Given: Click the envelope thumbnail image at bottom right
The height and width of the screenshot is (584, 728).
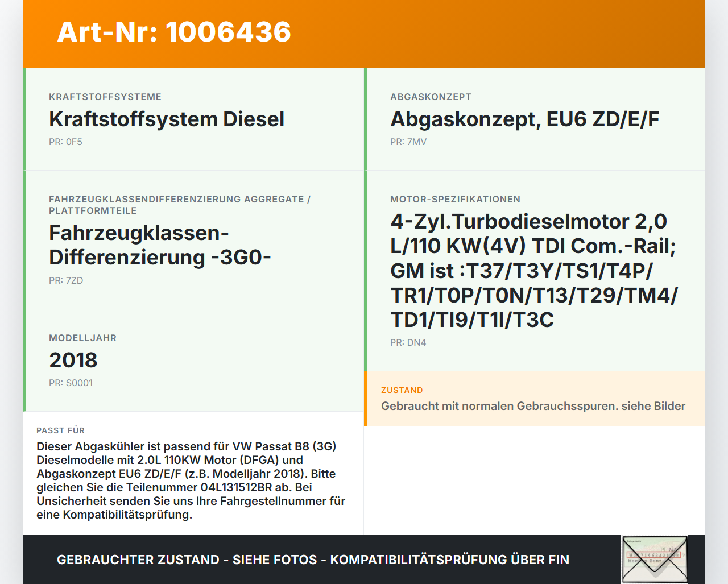Looking at the screenshot, I should coord(655,559).
